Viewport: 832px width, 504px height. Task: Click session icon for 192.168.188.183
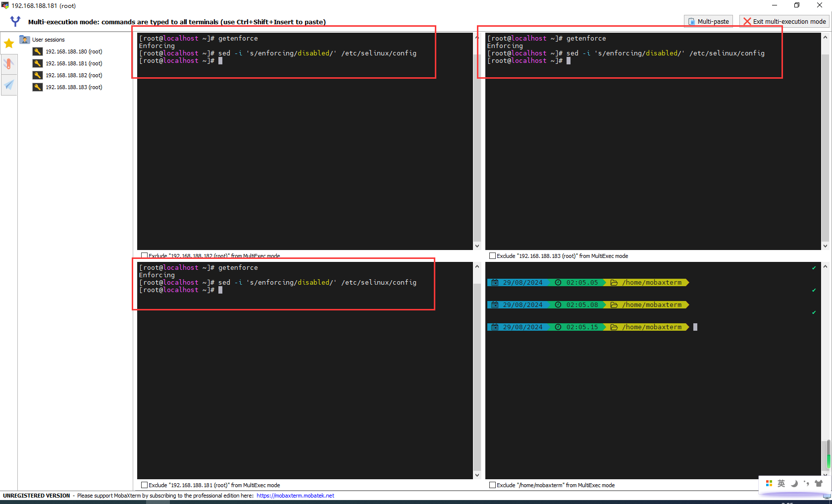[38, 87]
